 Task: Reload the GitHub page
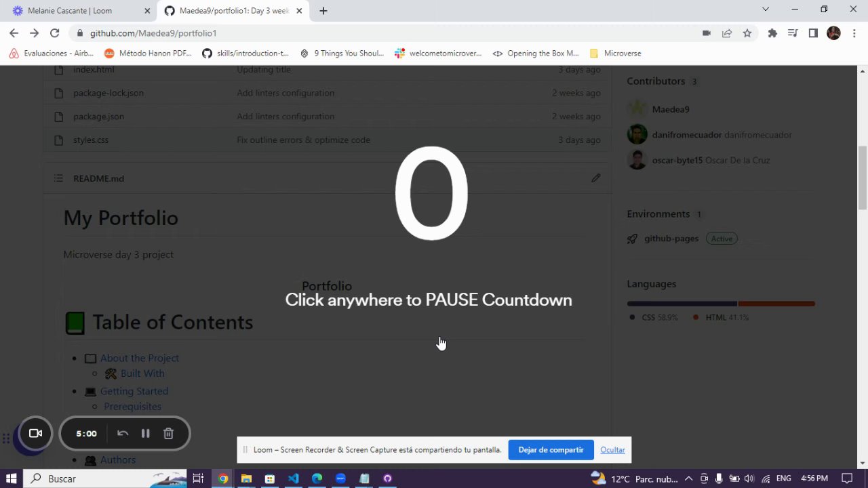(x=55, y=33)
